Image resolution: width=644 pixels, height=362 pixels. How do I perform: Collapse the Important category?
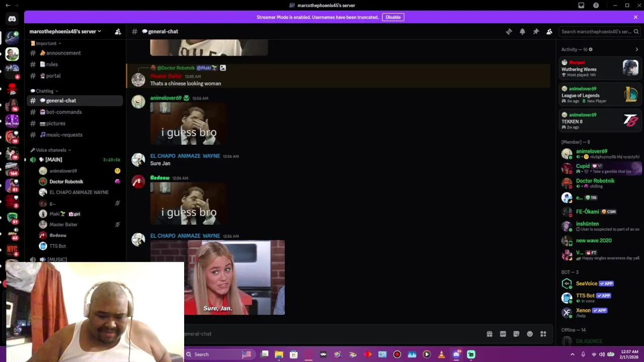(x=46, y=43)
